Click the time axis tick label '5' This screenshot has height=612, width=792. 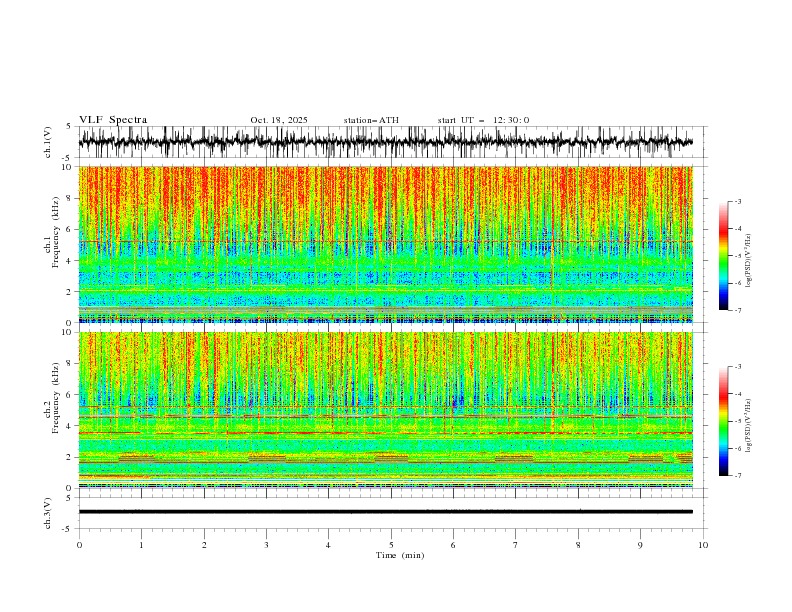[x=391, y=545]
